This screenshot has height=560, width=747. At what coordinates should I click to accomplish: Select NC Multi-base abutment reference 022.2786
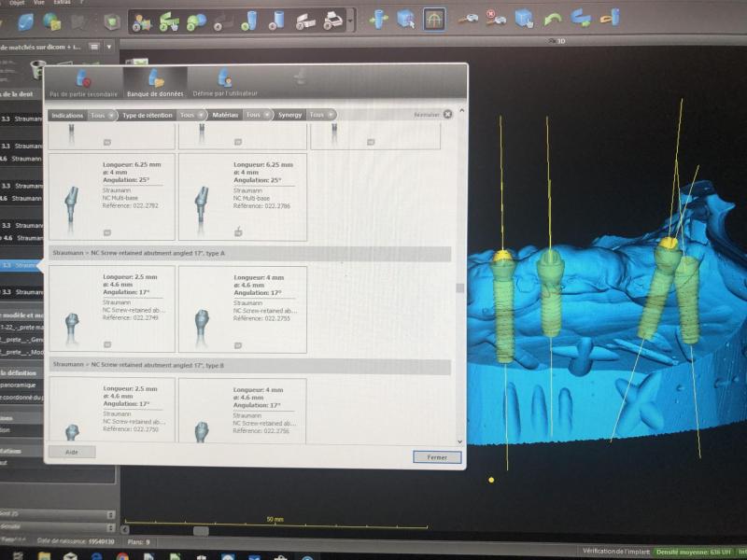point(243,197)
